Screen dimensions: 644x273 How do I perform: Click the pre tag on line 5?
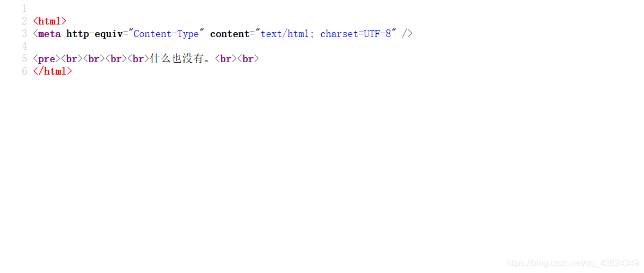click(47, 59)
